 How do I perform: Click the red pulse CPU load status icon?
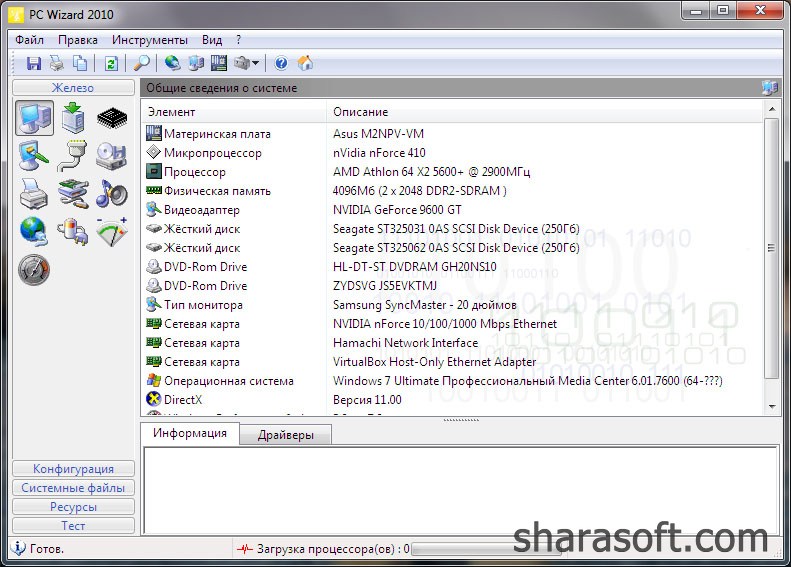click(x=245, y=549)
